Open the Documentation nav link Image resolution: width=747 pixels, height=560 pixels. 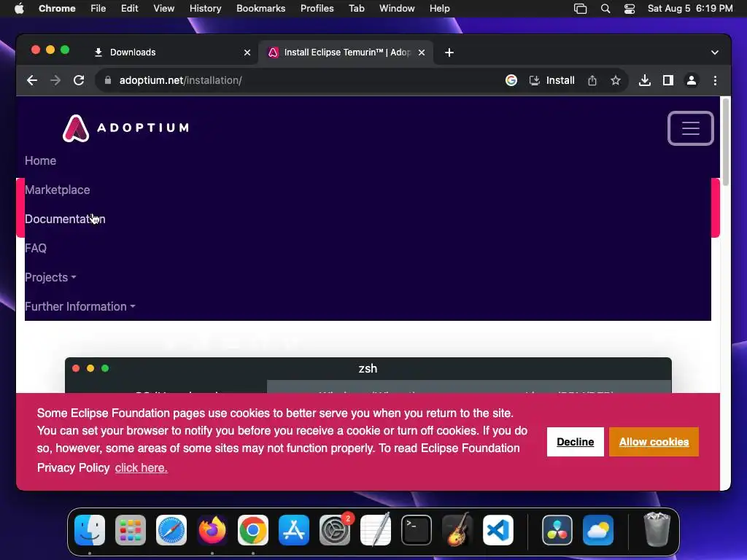click(65, 219)
